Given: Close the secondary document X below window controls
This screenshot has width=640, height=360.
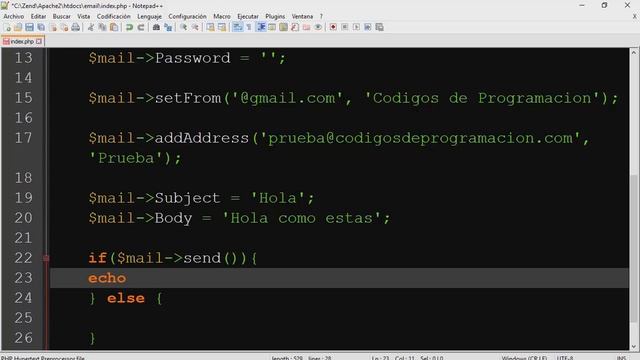Looking at the screenshot, I should pyautogui.click(x=634, y=16).
